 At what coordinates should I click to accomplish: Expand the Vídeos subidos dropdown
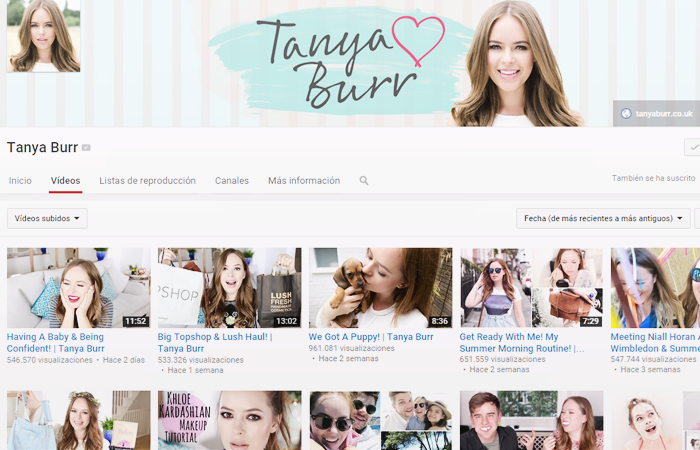click(47, 218)
